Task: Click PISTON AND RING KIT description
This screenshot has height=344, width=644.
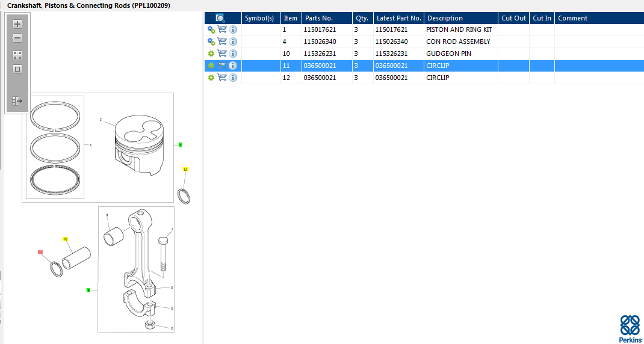Action: [459, 29]
